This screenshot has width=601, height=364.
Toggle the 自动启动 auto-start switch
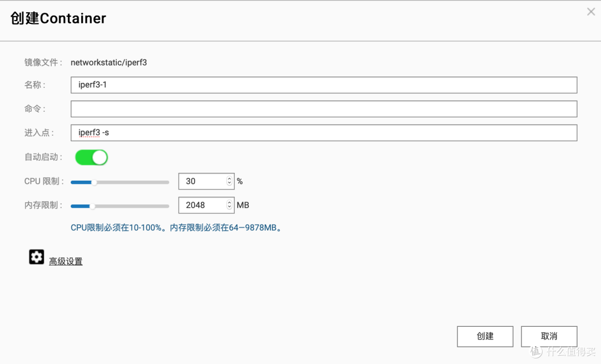click(x=91, y=157)
